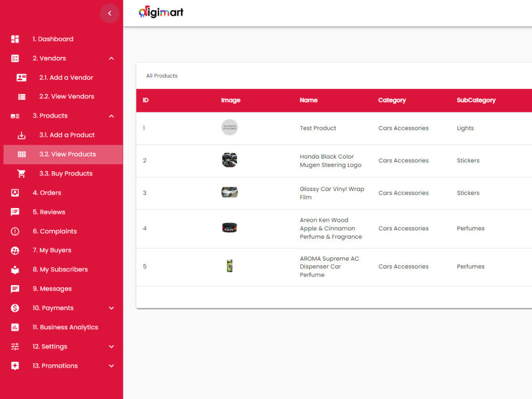Sort by the Category column header

click(x=392, y=101)
